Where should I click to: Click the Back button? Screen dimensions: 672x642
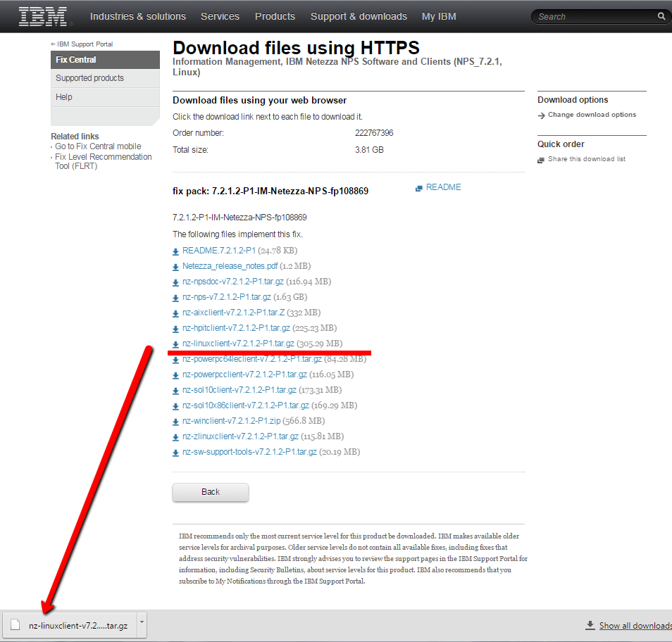click(210, 492)
